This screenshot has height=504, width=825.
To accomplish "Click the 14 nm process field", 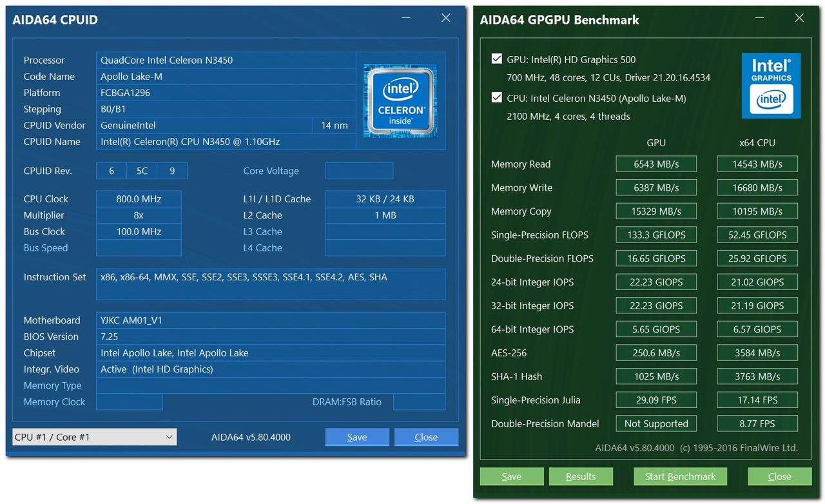I will pyautogui.click(x=335, y=125).
